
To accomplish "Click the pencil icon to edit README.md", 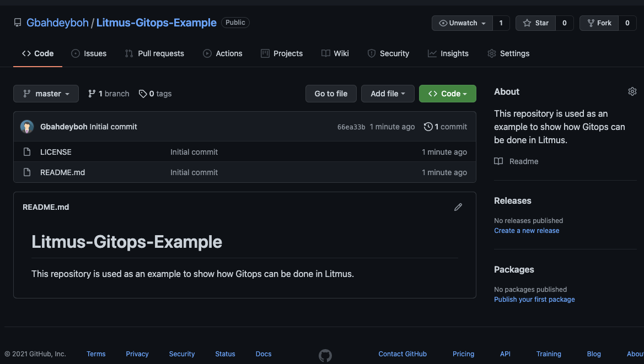I will [x=458, y=207].
